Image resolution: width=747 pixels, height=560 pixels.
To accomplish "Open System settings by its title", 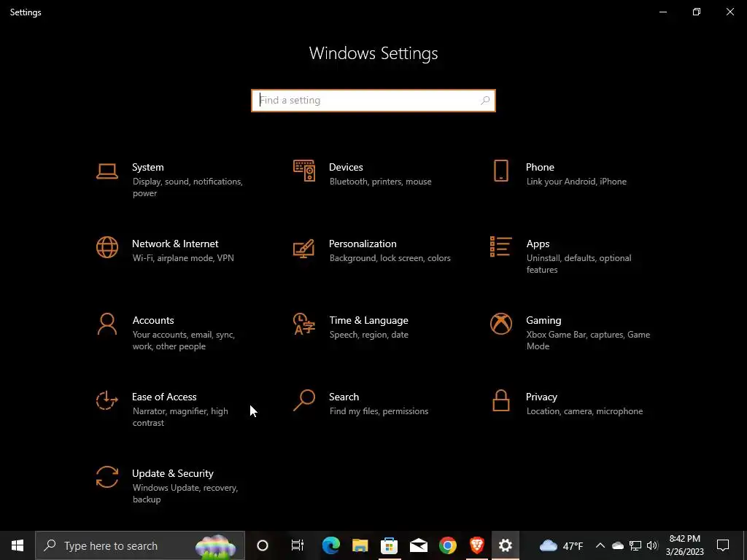I will tap(147, 167).
